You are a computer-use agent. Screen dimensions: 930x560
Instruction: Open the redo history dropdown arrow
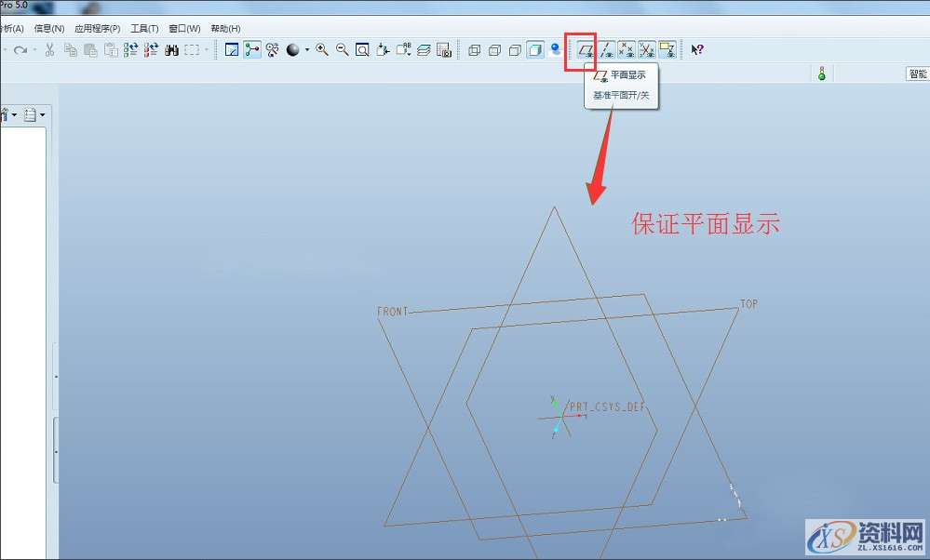34,49
